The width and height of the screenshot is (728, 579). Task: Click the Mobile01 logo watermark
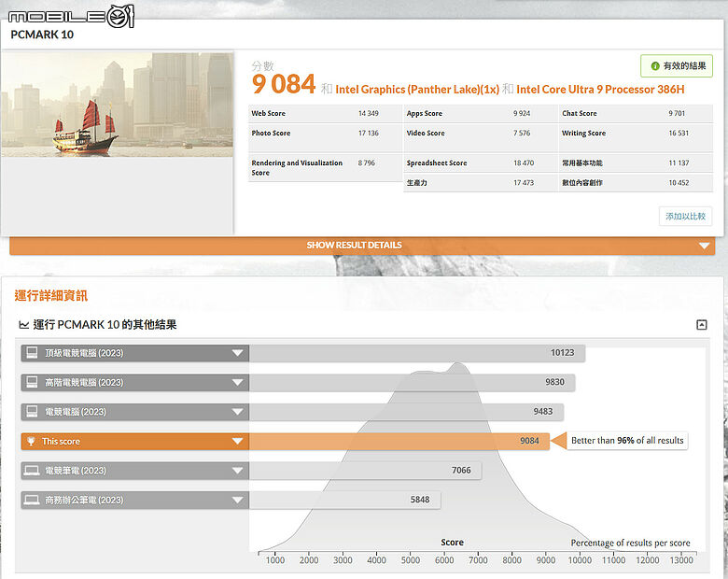[x=71, y=17]
